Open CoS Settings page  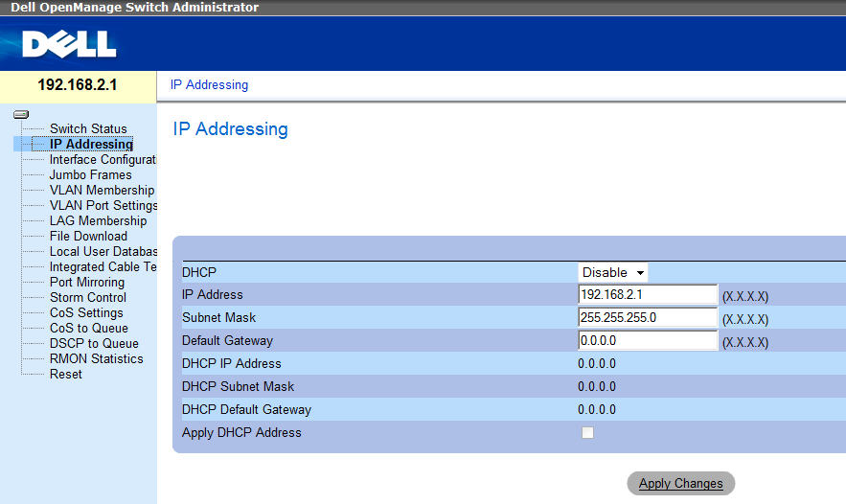pyautogui.click(x=86, y=313)
